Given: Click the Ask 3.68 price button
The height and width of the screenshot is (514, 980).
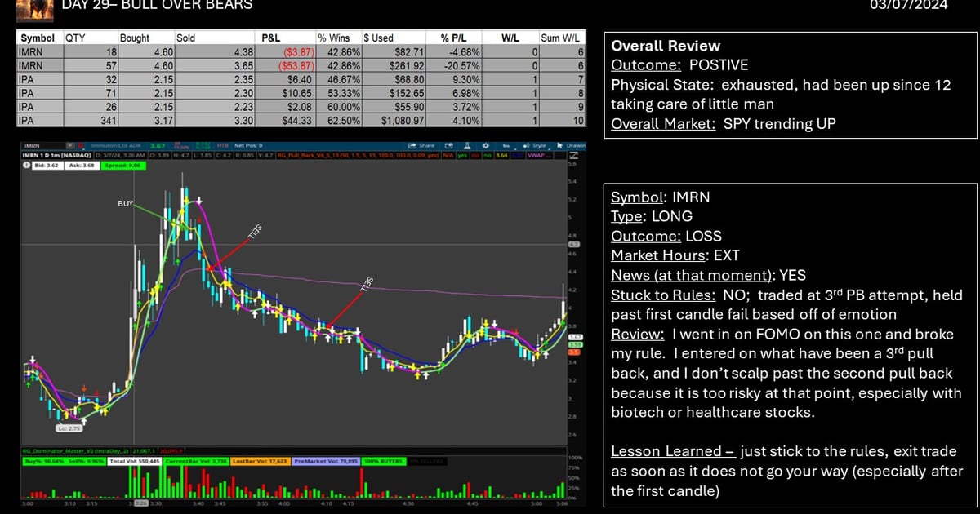Looking at the screenshot, I should [82, 164].
